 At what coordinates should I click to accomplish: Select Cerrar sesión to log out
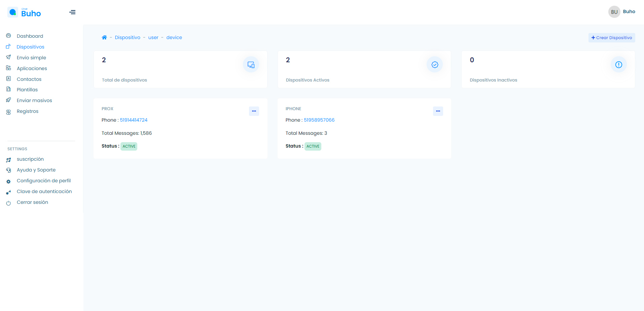[32, 202]
